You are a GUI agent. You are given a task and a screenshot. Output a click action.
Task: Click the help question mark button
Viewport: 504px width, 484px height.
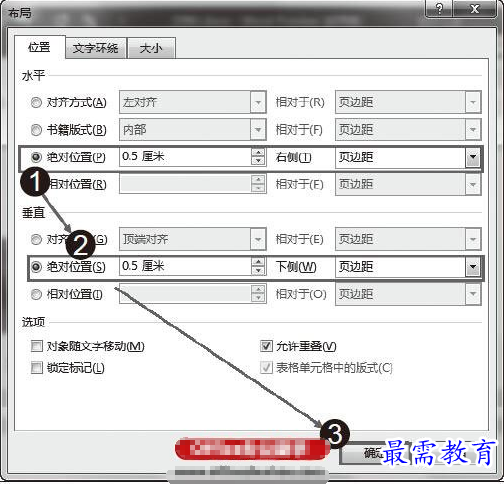coord(439,8)
